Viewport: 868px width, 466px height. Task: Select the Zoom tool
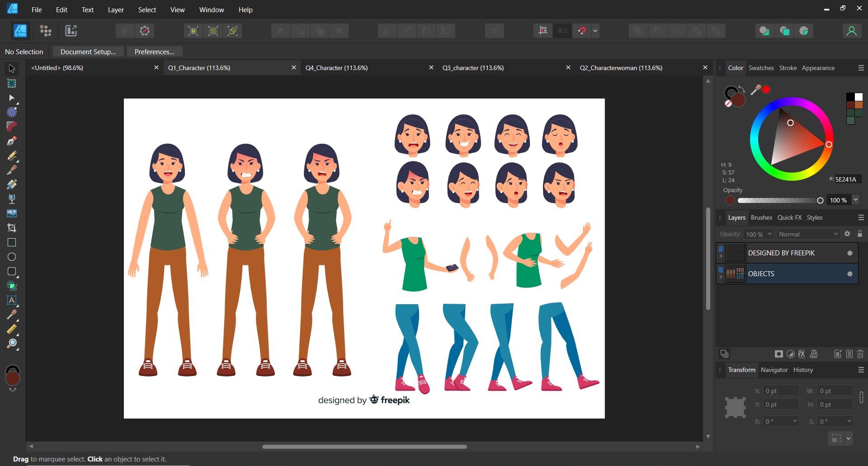click(x=12, y=343)
